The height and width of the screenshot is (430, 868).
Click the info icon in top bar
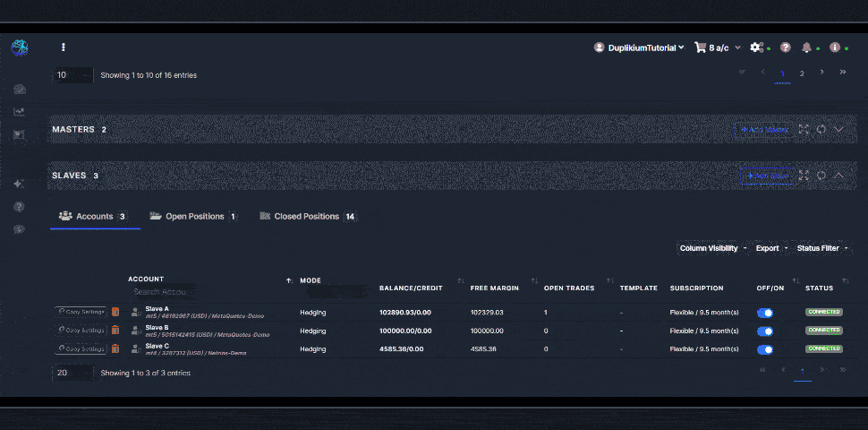click(834, 47)
